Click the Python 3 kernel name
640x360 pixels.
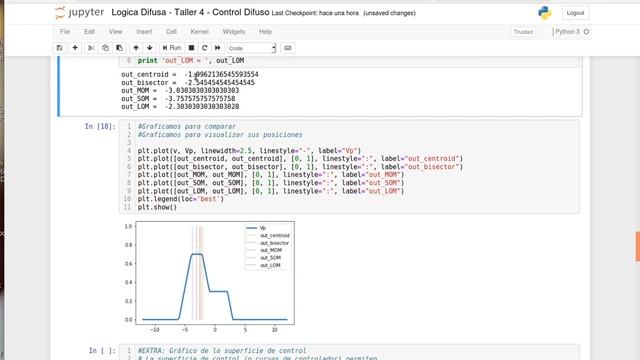(x=567, y=31)
